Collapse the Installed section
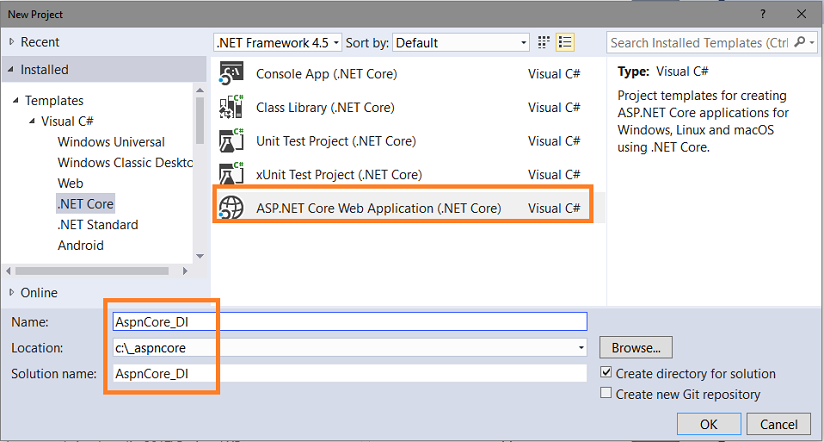The width and height of the screenshot is (824, 442). (11, 69)
